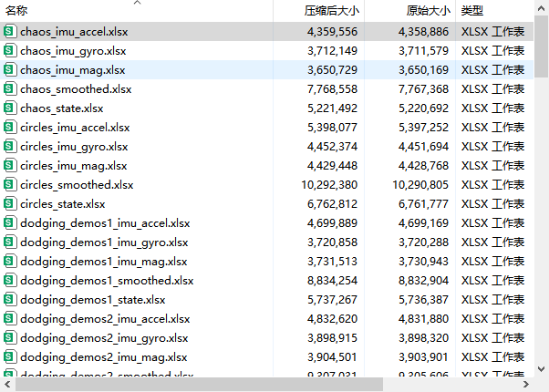Click compressed size value 5,398,077
Image resolution: width=549 pixels, height=392 pixels.
pos(332,128)
